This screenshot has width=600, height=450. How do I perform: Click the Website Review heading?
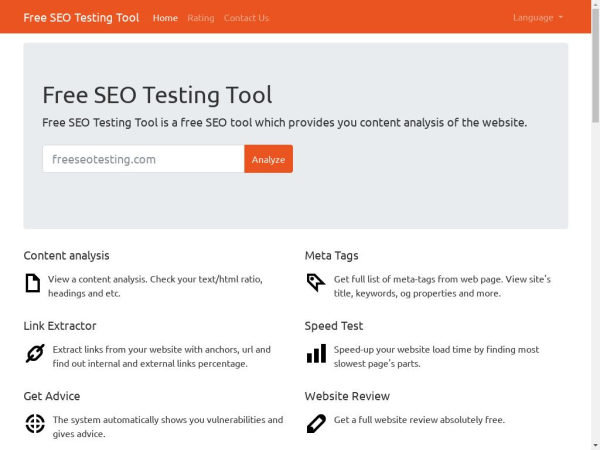pyautogui.click(x=347, y=396)
